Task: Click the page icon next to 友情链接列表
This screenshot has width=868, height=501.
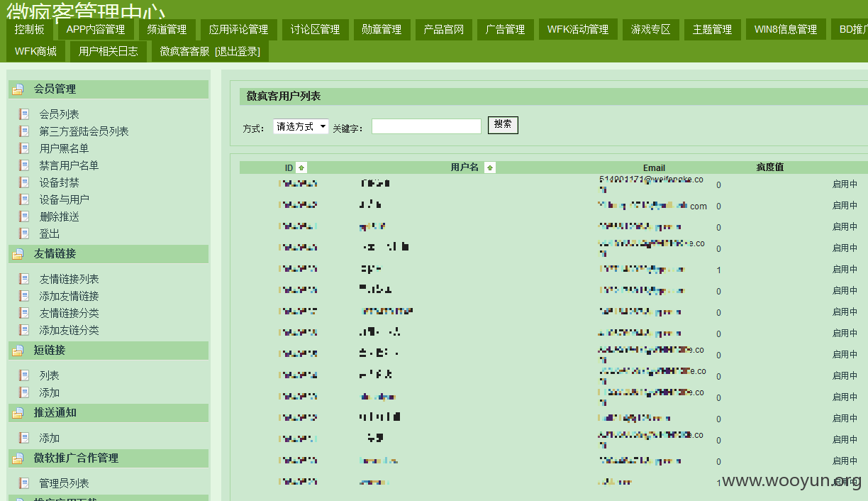Action: [24, 279]
